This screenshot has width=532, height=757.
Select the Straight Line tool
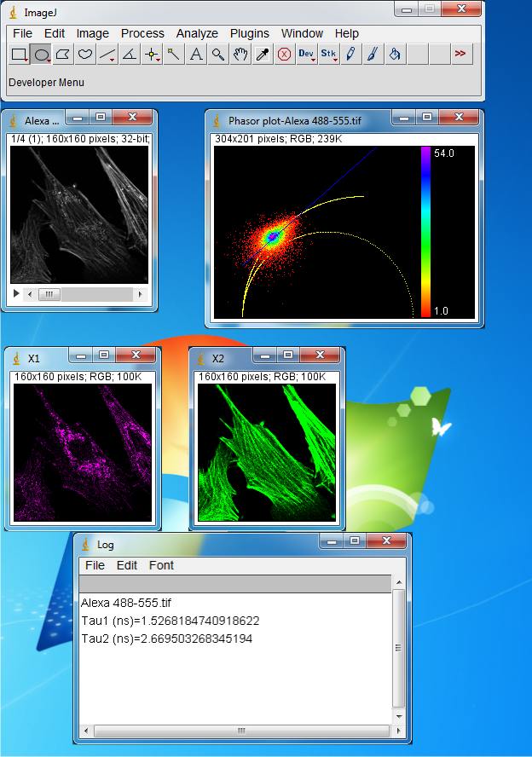107,54
